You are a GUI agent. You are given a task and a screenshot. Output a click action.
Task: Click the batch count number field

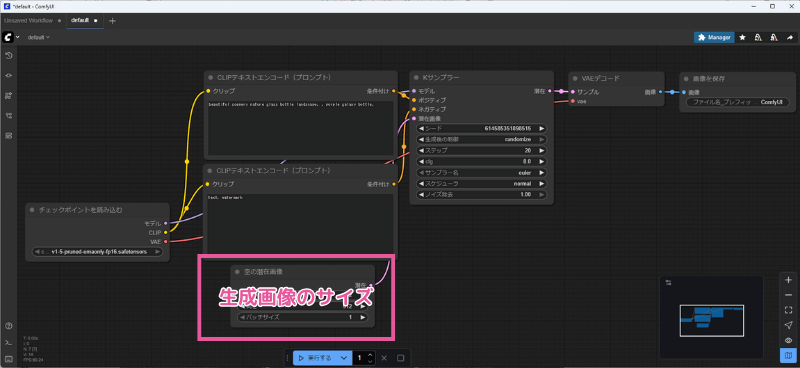360,358
